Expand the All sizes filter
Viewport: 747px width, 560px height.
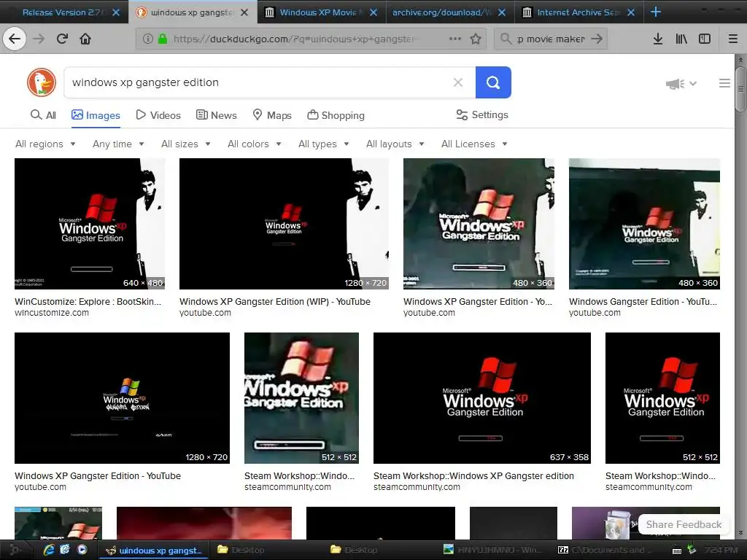coord(186,144)
